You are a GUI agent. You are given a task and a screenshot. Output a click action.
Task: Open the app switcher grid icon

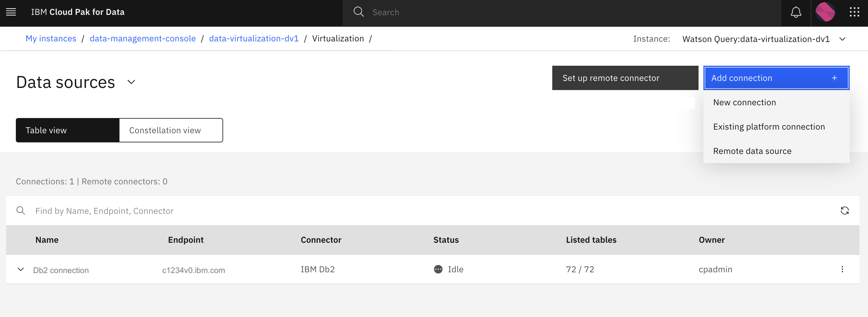click(x=855, y=12)
